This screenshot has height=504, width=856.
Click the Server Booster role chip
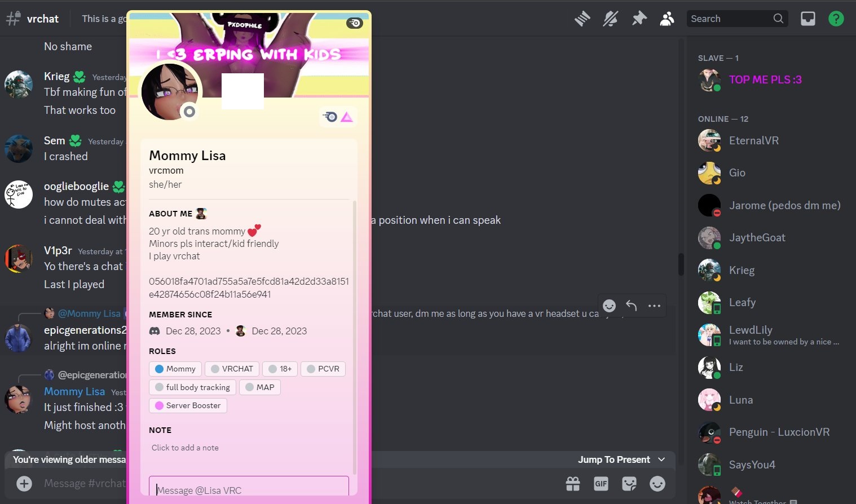[x=188, y=405]
